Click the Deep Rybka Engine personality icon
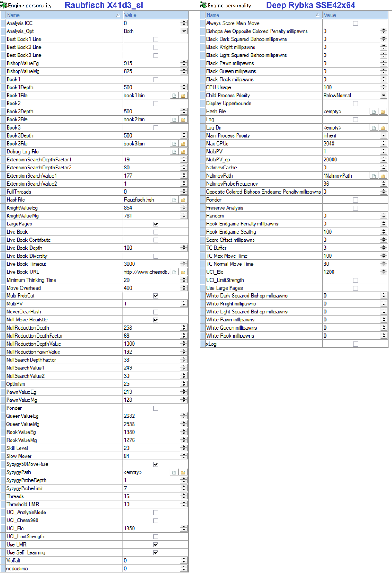The width and height of the screenshot is (392, 575). pos(203,6)
